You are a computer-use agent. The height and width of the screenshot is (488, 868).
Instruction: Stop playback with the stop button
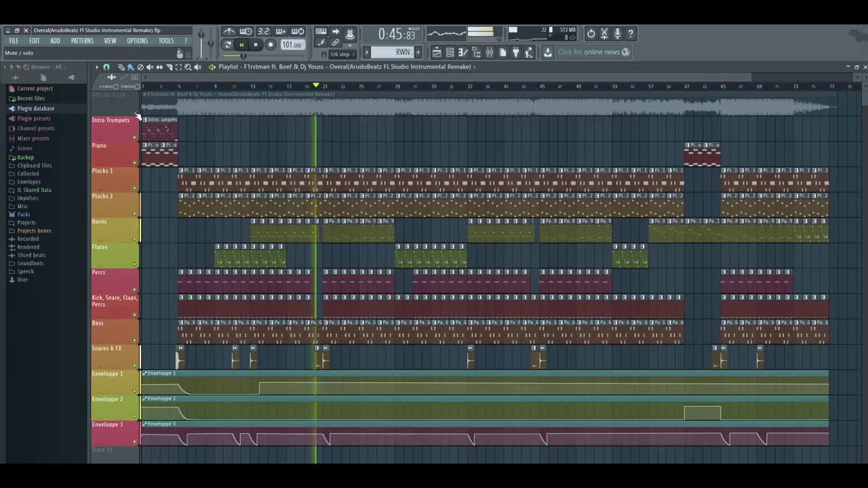(256, 45)
